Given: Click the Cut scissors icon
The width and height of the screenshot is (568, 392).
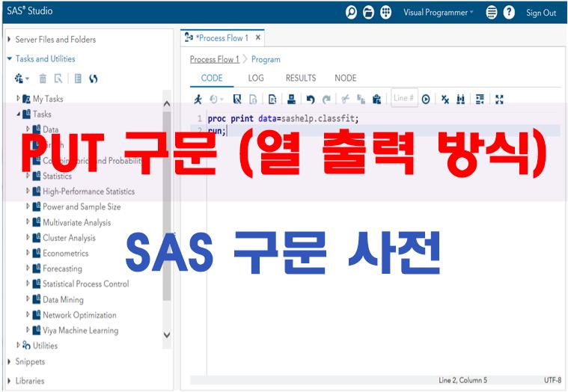Looking at the screenshot, I should pos(345,99).
